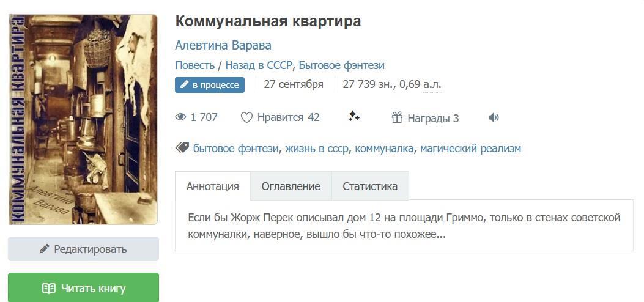The image size is (644, 302).
Task: Click the tags label icon
Action: point(182,148)
